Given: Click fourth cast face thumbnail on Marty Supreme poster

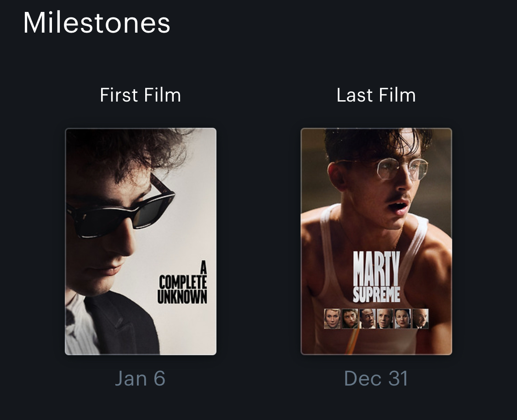Looking at the screenshot, I should point(385,318).
